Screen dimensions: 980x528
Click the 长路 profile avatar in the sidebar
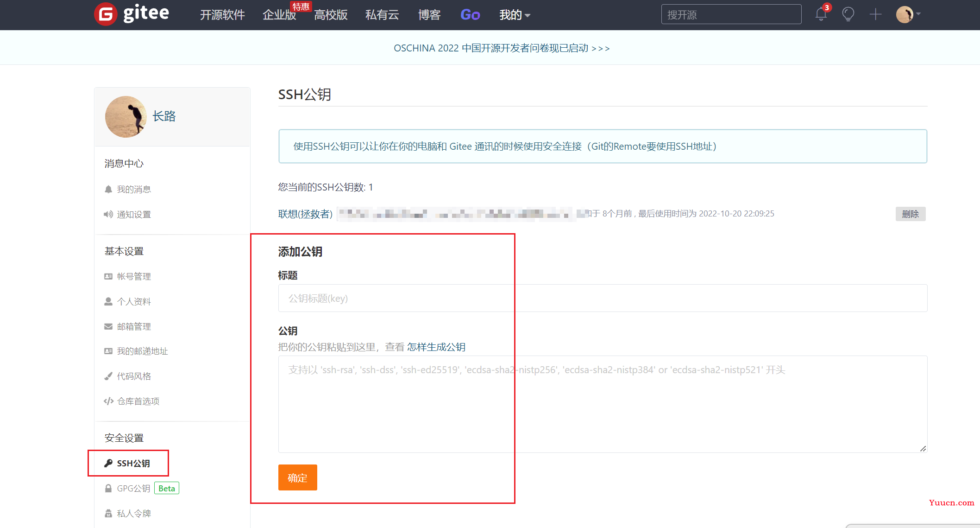click(x=126, y=117)
